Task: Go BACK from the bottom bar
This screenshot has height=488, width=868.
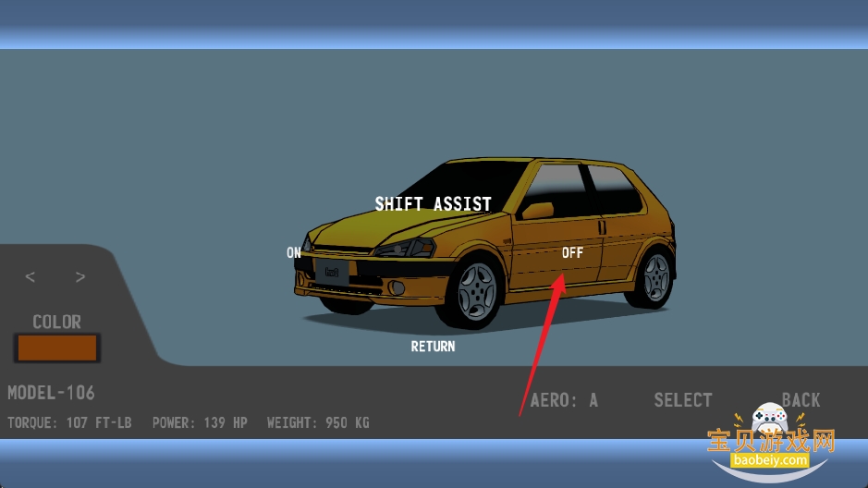Action: (x=801, y=399)
